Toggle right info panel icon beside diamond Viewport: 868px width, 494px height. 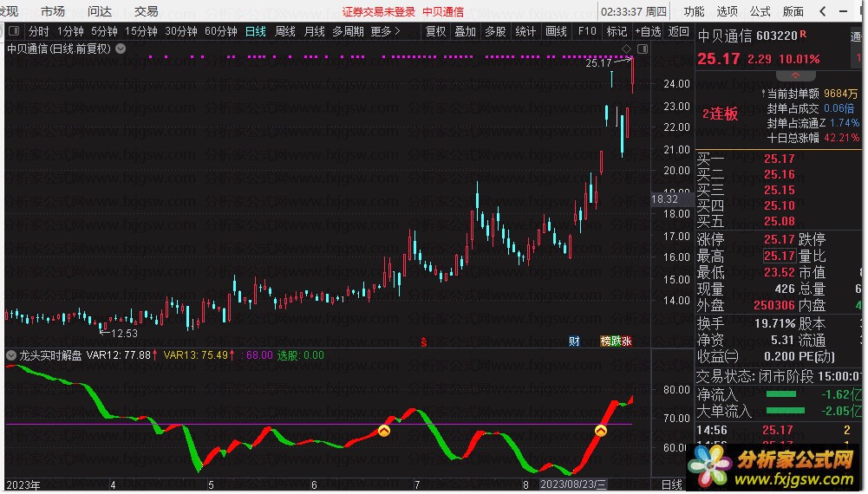pyautogui.click(x=643, y=49)
